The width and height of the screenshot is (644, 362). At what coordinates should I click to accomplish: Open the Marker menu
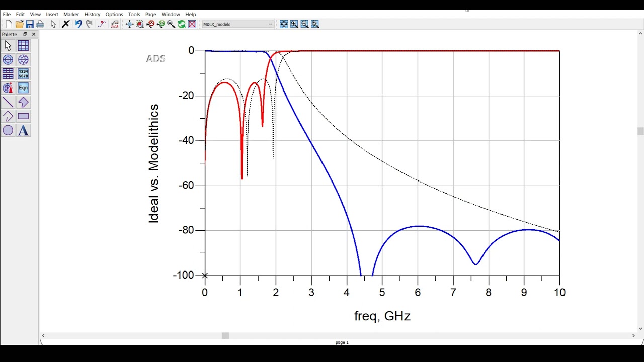[x=71, y=14]
